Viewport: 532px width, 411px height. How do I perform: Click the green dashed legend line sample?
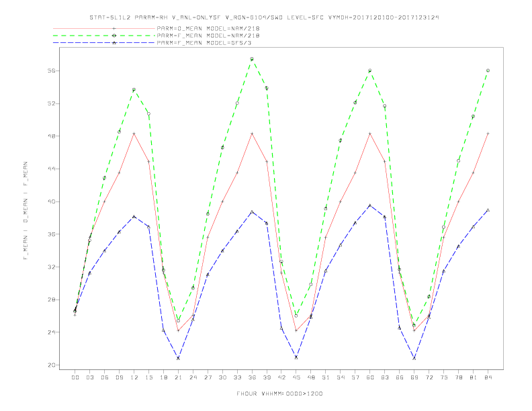click(x=104, y=36)
